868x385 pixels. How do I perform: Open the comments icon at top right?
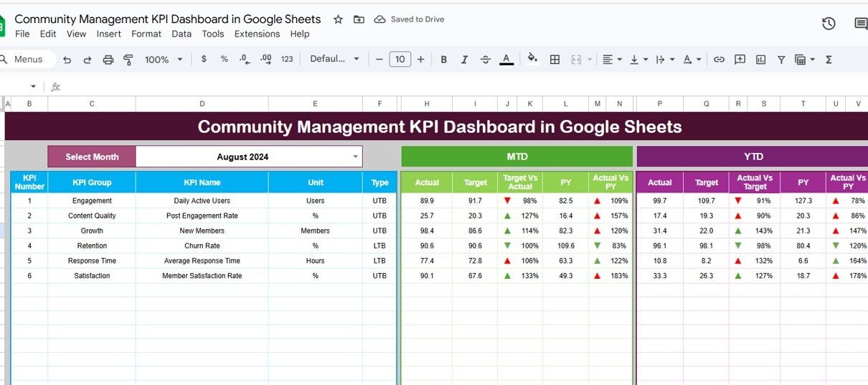click(x=861, y=24)
